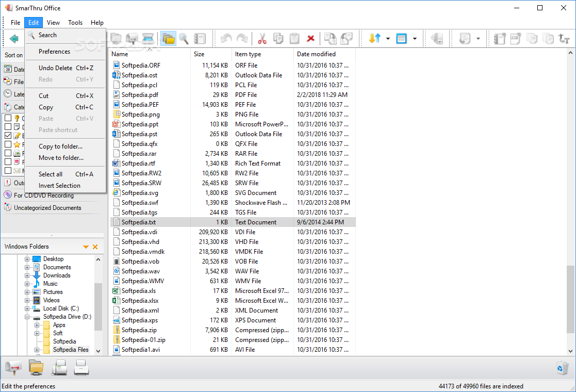
Task: Open the view layout dropdown arrow
Action: coord(415,39)
